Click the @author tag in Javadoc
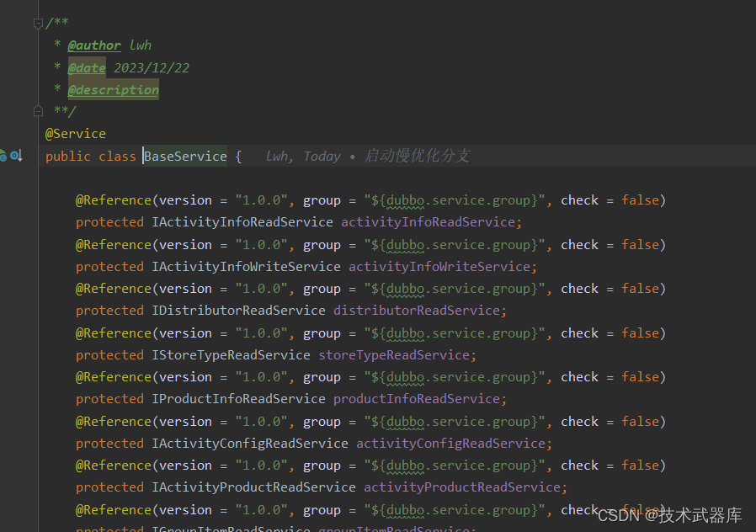Image resolution: width=756 pixels, height=532 pixels. point(94,45)
